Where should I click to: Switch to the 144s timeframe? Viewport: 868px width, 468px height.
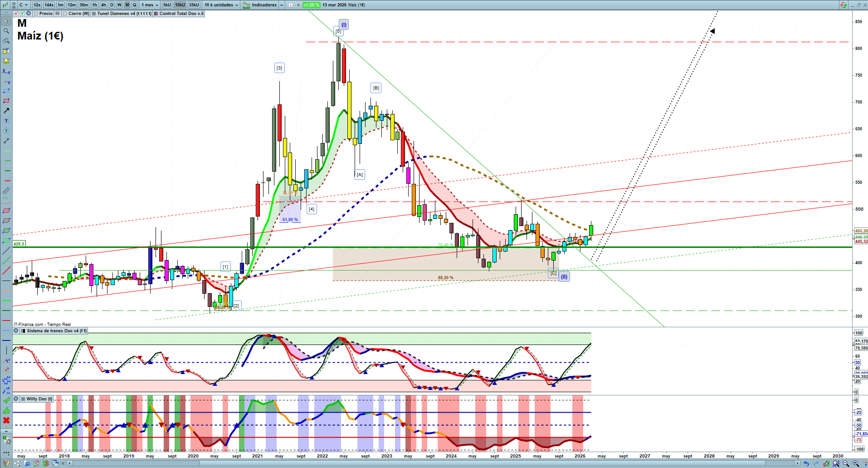pos(49,5)
